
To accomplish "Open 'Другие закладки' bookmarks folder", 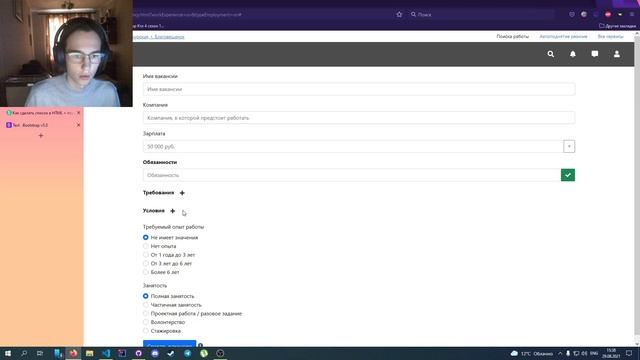I will [x=617, y=26].
